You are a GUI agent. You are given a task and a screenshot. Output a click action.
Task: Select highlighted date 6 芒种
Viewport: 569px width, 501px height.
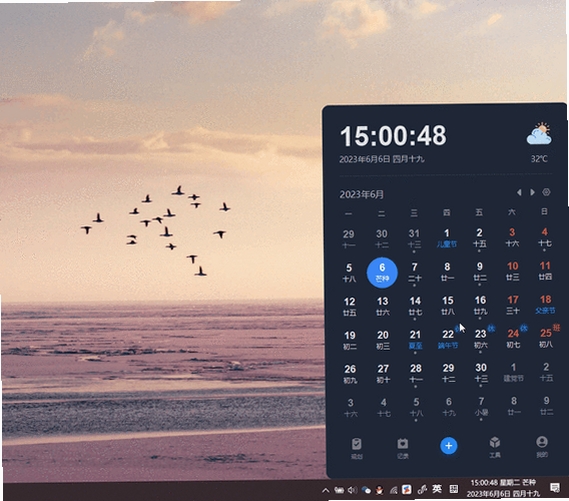click(x=382, y=272)
